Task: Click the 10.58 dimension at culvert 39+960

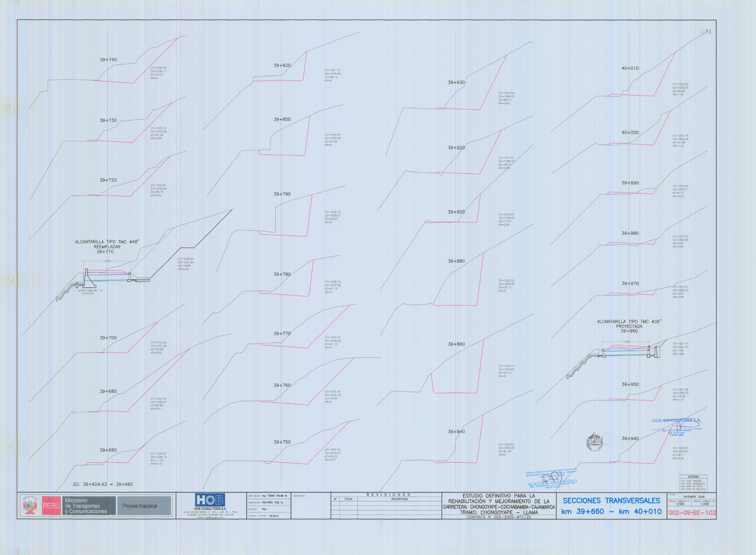Action: point(626,342)
